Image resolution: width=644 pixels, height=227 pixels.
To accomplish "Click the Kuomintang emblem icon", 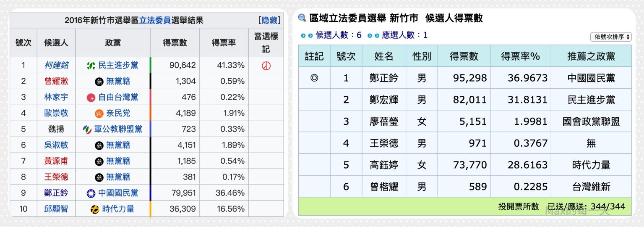I will (91, 193).
